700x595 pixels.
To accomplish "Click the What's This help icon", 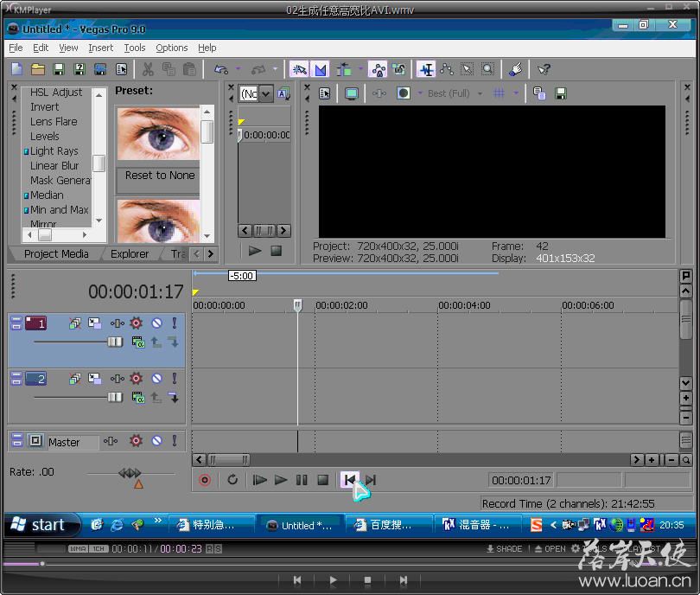I will point(544,69).
